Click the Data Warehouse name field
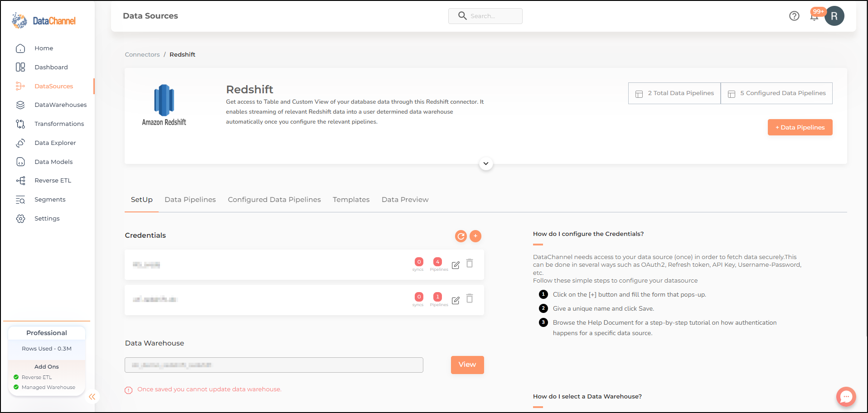 [274, 365]
